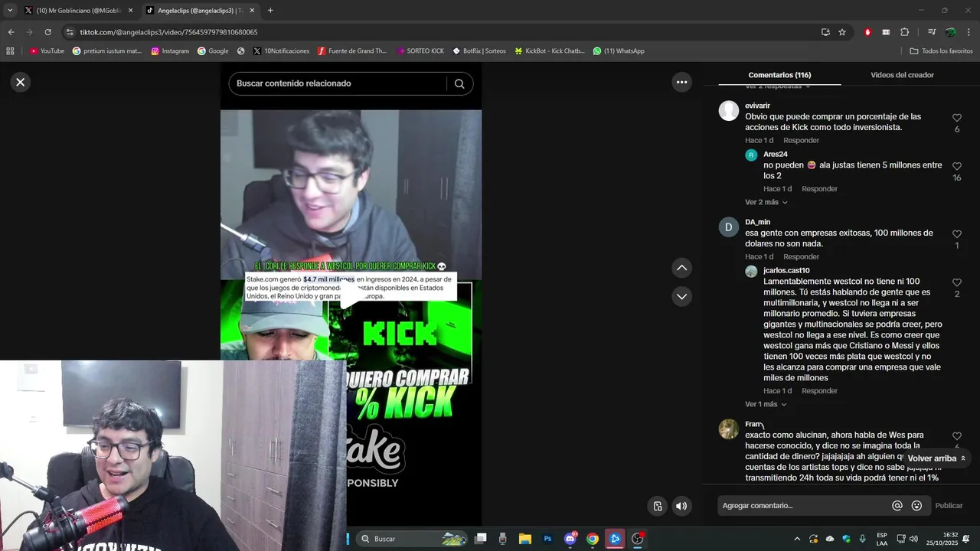Open the volume control in system tray
Viewport: 980px width, 551px height.
click(x=913, y=539)
